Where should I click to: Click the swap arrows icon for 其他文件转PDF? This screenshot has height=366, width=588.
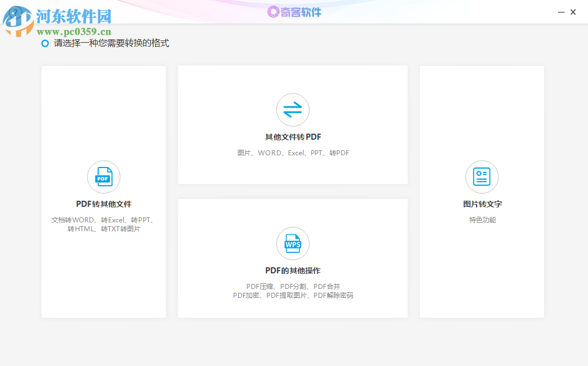292,109
